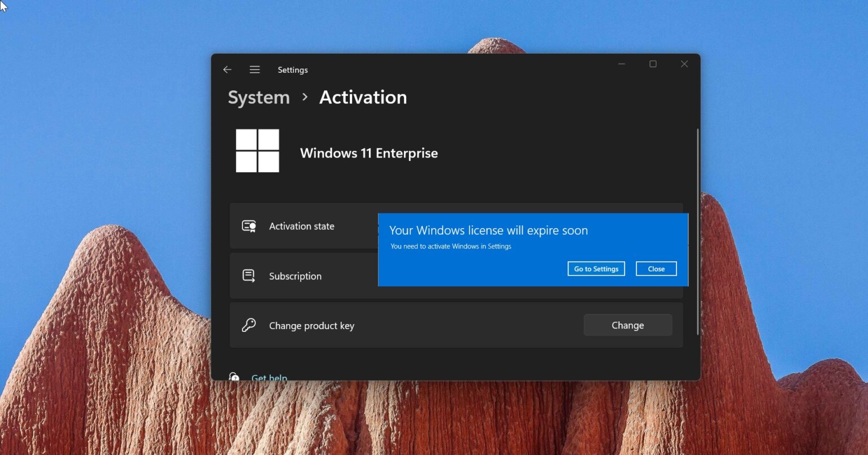Click the Subscription document icon
868x455 pixels.
[249, 275]
